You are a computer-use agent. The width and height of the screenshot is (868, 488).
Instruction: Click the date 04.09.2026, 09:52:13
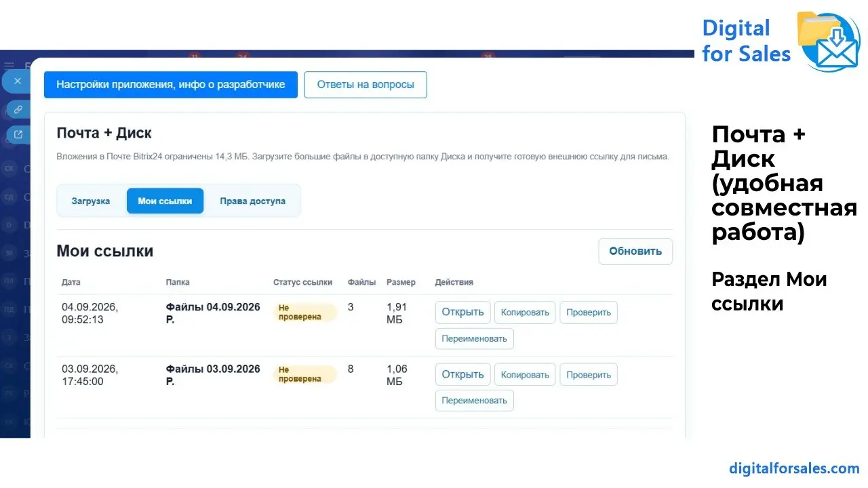[90, 313]
